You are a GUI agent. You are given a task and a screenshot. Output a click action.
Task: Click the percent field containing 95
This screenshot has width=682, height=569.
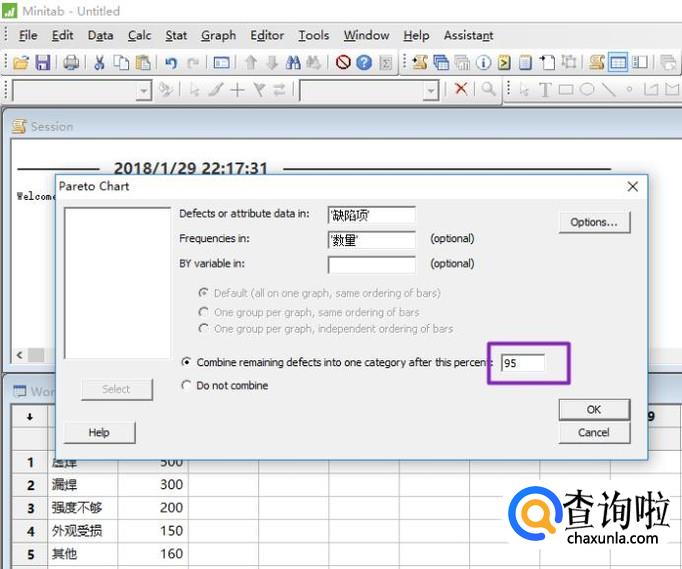(522, 363)
